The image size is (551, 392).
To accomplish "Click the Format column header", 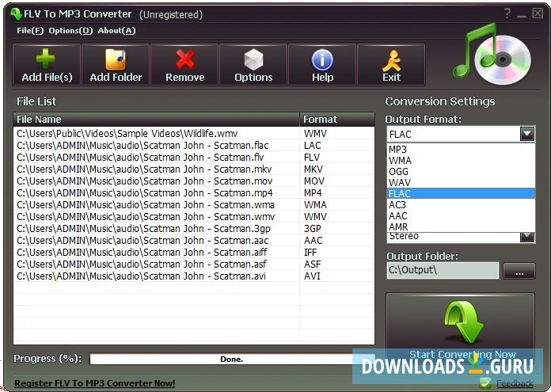I will click(x=337, y=119).
